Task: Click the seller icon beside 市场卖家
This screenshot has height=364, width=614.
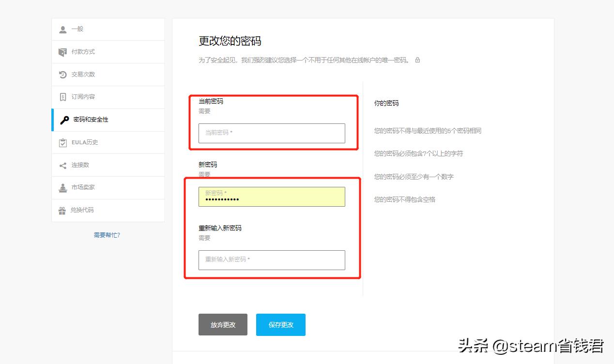Action: tap(63, 188)
